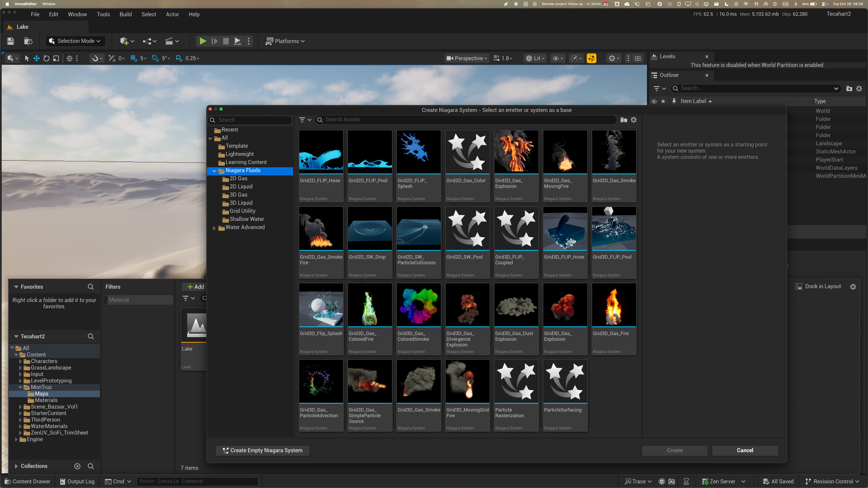Image resolution: width=868 pixels, height=488 pixels.
Task: Click the viewport layout grid icon
Action: tap(638, 58)
